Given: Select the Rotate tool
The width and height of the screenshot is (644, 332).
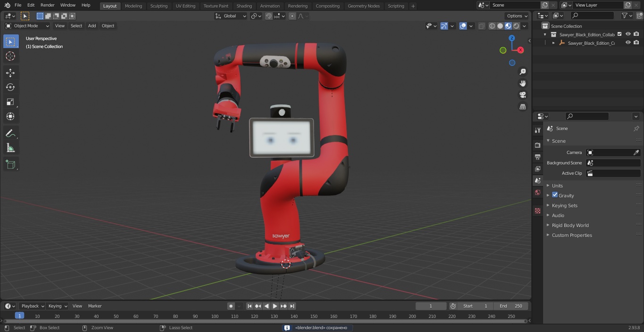Looking at the screenshot, I should coord(10,87).
